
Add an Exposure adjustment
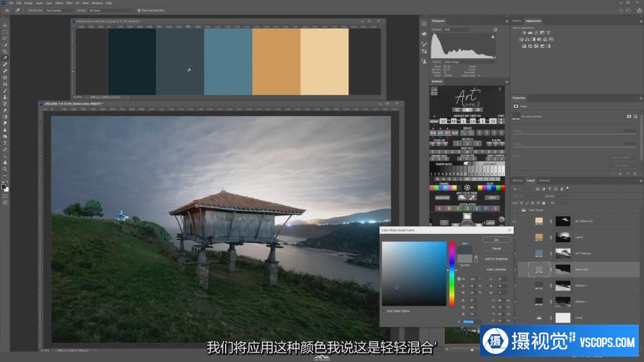[542, 33]
